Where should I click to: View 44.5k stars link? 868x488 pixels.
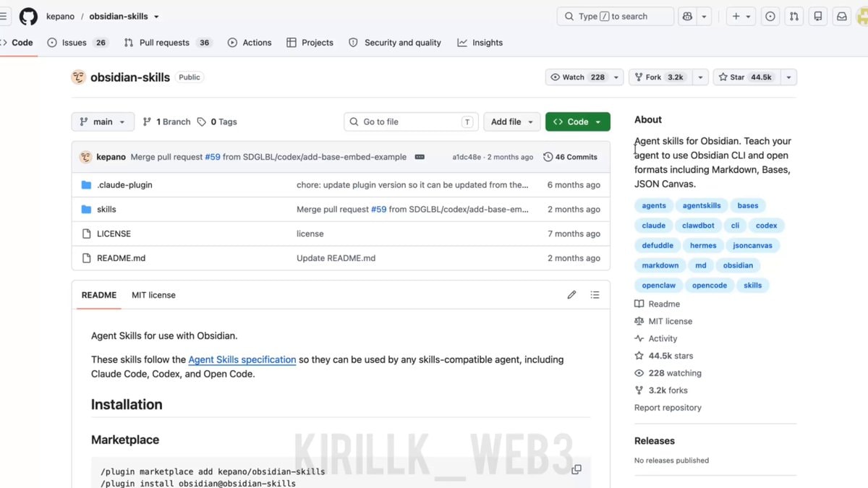pos(663,356)
